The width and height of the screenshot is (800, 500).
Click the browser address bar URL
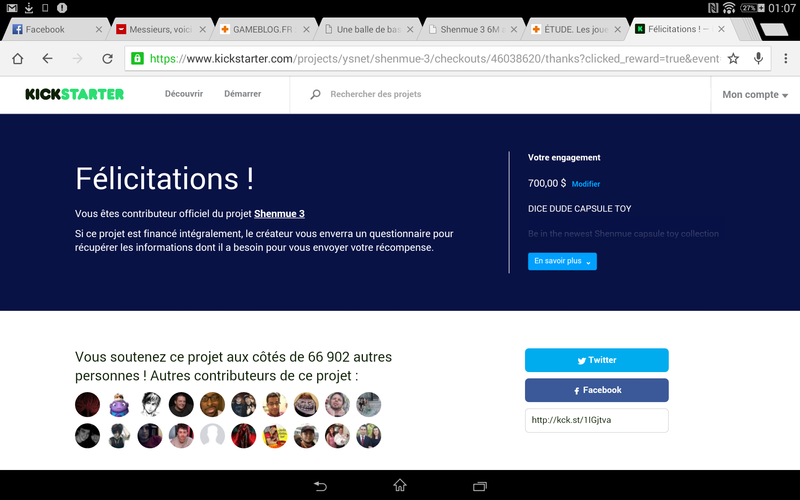pos(434,59)
